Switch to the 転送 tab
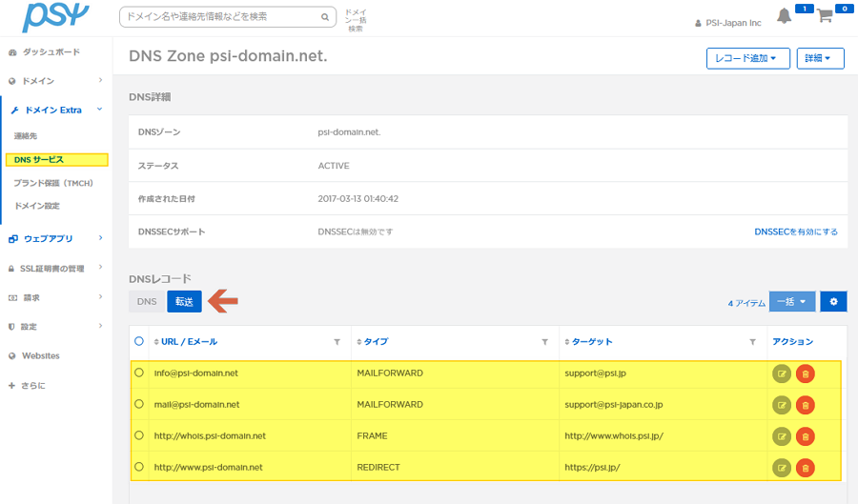858x504 pixels. pos(184,302)
